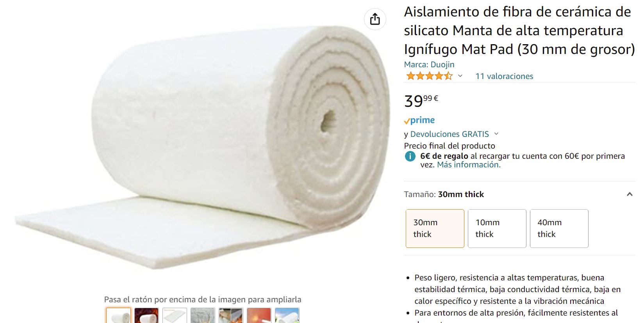Image resolution: width=644 pixels, height=323 pixels.
Task: Select the blue sky roll thumbnail
Action: coord(287,316)
